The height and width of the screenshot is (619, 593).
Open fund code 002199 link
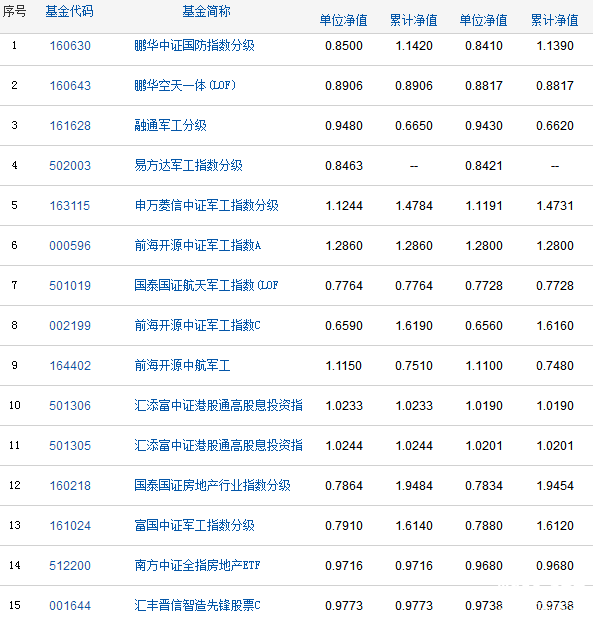[70, 326]
